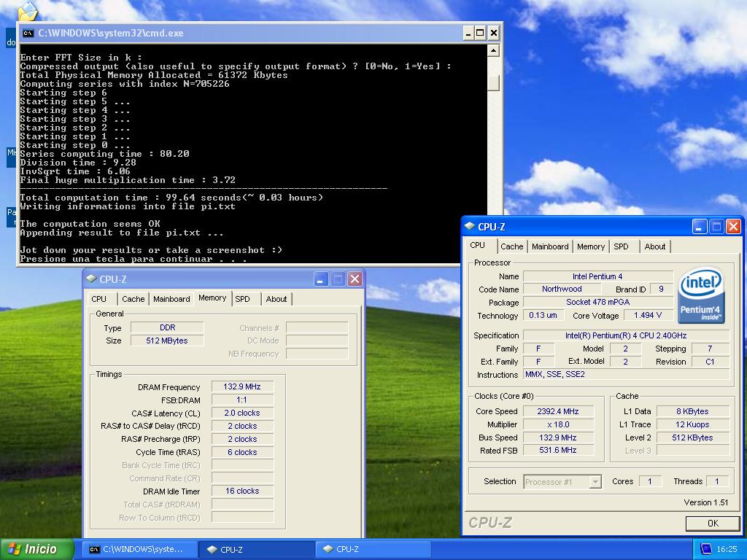Click the Instructions value MMX, SSE, SSE2
The width and height of the screenshot is (747, 560).
626,374
